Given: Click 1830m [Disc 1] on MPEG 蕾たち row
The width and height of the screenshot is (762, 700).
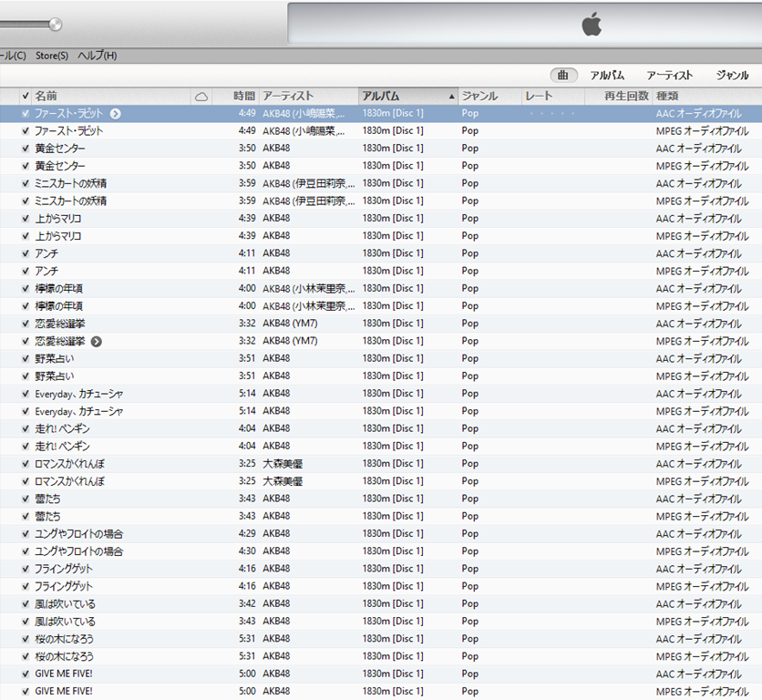Looking at the screenshot, I should pyautogui.click(x=393, y=516).
